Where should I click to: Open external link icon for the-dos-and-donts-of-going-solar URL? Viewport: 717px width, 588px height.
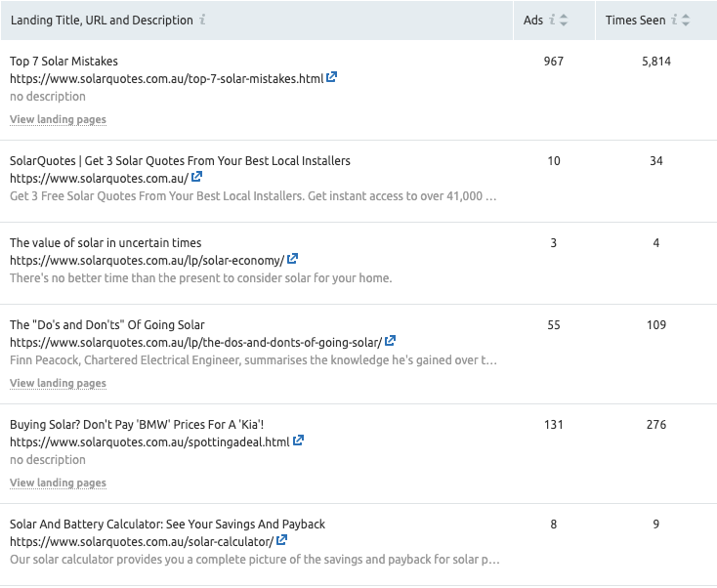[390, 341]
